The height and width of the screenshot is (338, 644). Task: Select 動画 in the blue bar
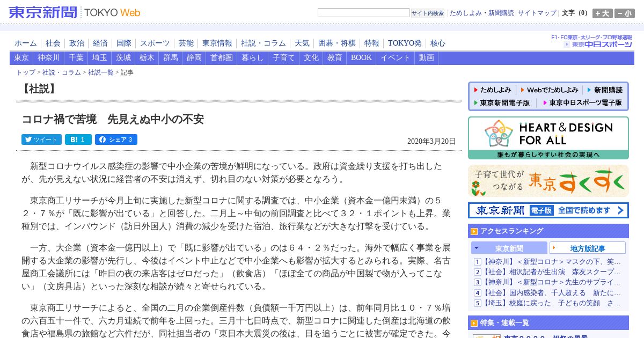click(427, 58)
